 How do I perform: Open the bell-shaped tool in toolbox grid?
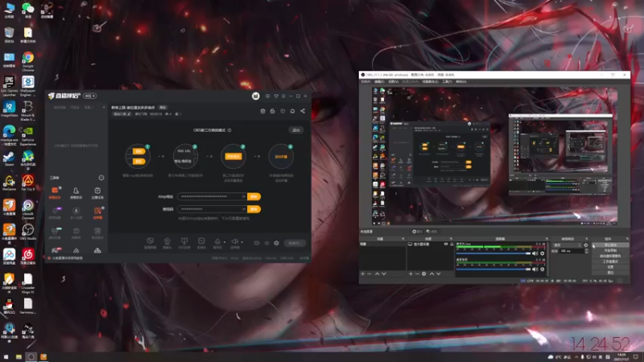click(x=76, y=191)
